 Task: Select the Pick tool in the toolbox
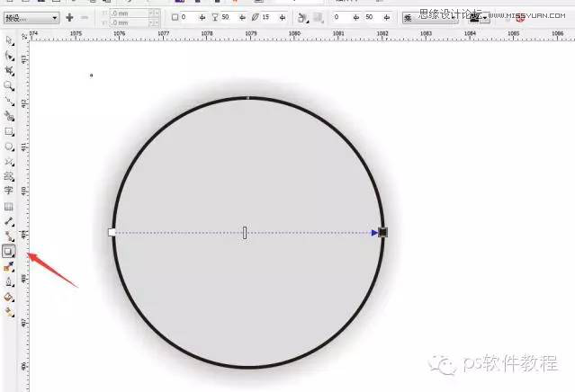tap(9, 40)
